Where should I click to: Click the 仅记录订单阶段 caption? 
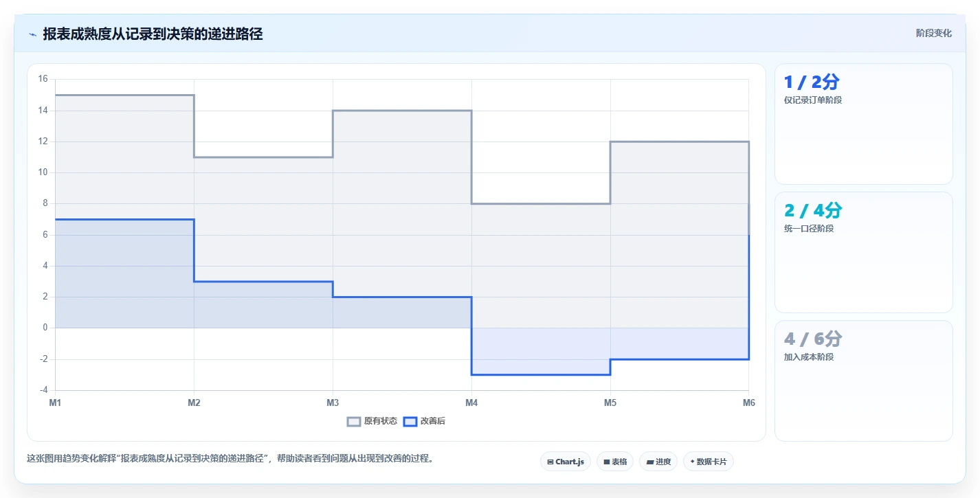(813, 100)
